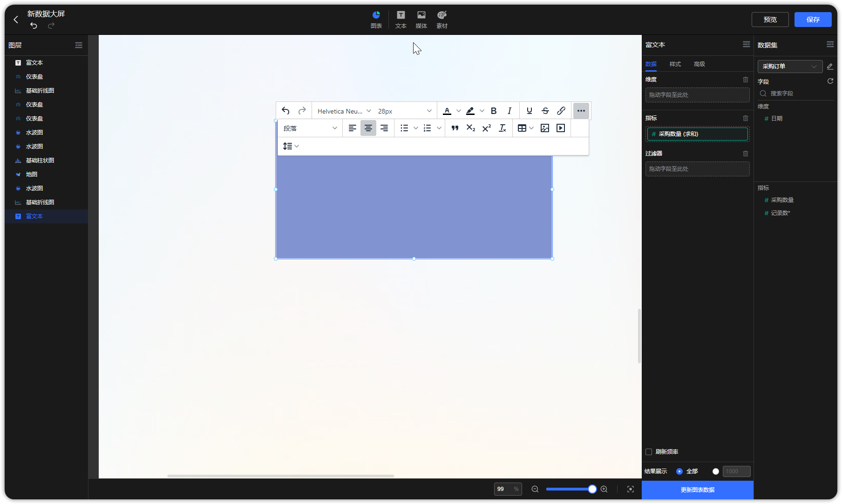Screen dimensions: 842x504
Task: Insert a hyperlink
Action: pyautogui.click(x=561, y=111)
